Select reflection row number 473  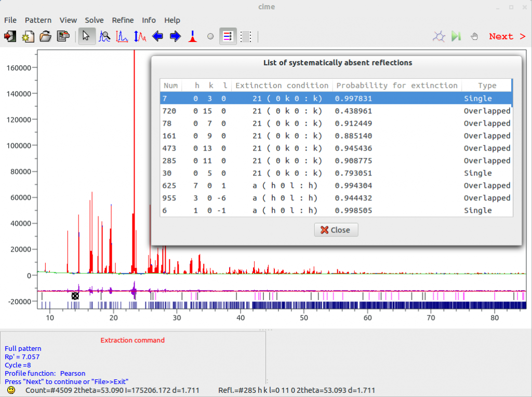336,148
